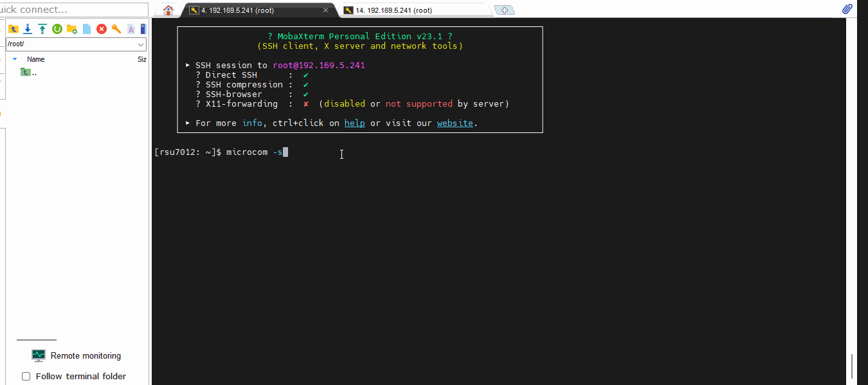Viewport: 868px width, 385px height.
Task: Create a new file in SFTP browser
Action: [87, 29]
